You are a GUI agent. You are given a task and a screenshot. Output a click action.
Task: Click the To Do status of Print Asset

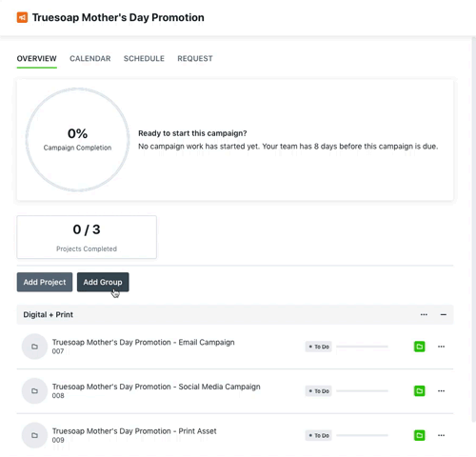tap(319, 436)
